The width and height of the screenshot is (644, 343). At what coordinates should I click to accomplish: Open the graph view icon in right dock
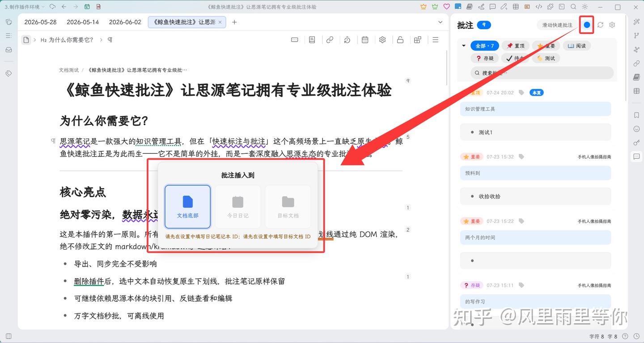(637, 50)
